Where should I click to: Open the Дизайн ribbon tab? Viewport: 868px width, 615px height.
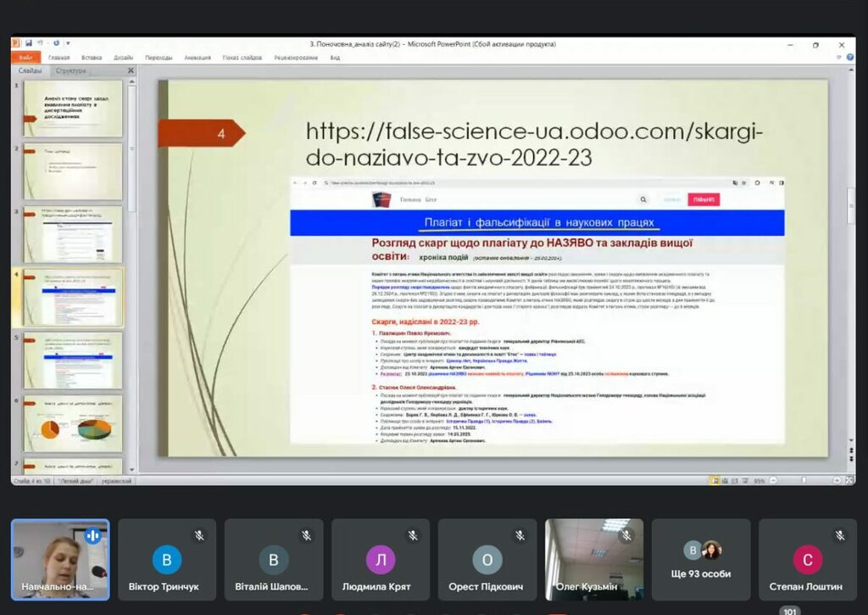point(124,58)
